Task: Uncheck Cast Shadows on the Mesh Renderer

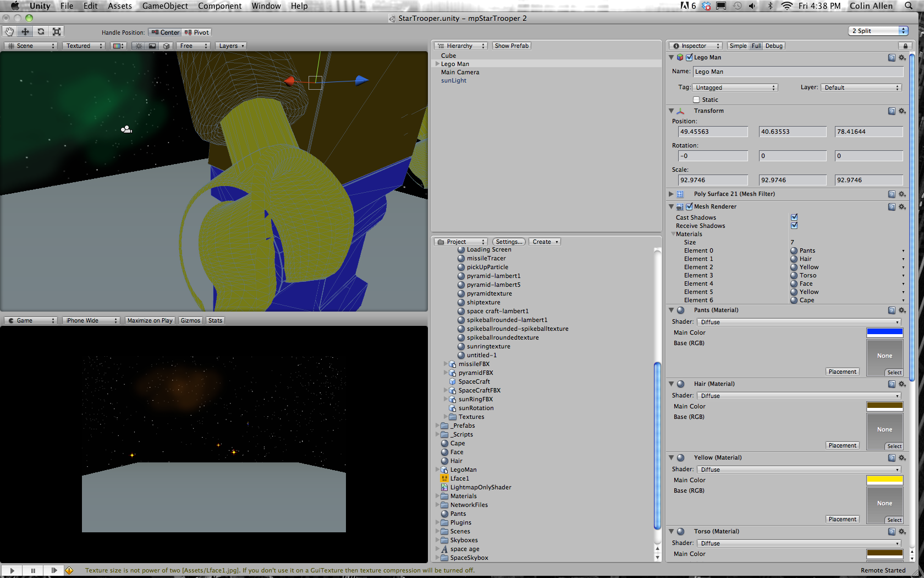Action: pyautogui.click(x=794, y=217)
